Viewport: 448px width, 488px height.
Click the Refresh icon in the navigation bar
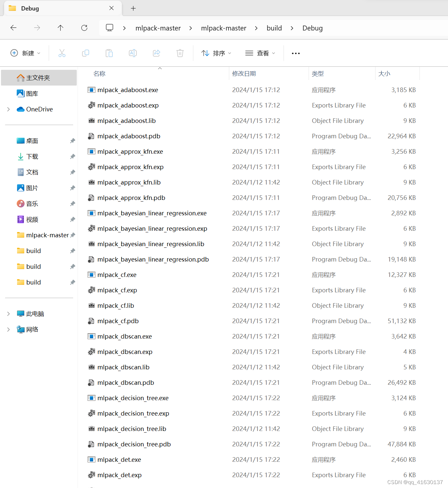(84, 28)
